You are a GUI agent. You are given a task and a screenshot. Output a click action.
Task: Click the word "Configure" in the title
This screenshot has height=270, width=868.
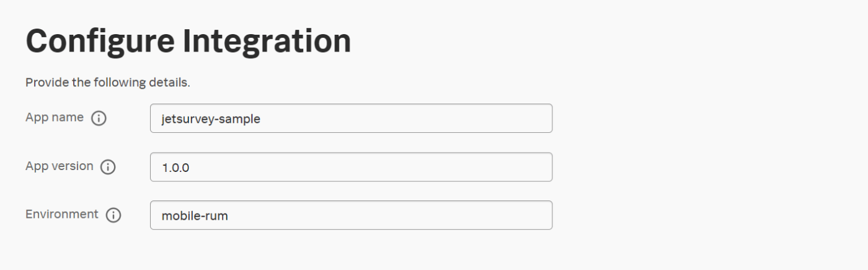99,42
